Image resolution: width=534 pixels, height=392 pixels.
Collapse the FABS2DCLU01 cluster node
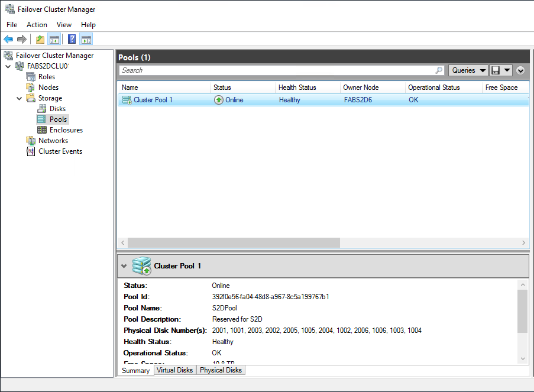(x=8, y=66)
